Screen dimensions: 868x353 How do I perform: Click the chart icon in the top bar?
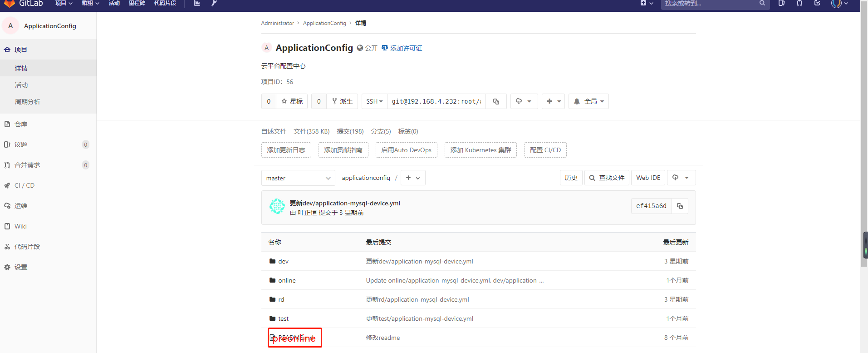pos(197,3)
